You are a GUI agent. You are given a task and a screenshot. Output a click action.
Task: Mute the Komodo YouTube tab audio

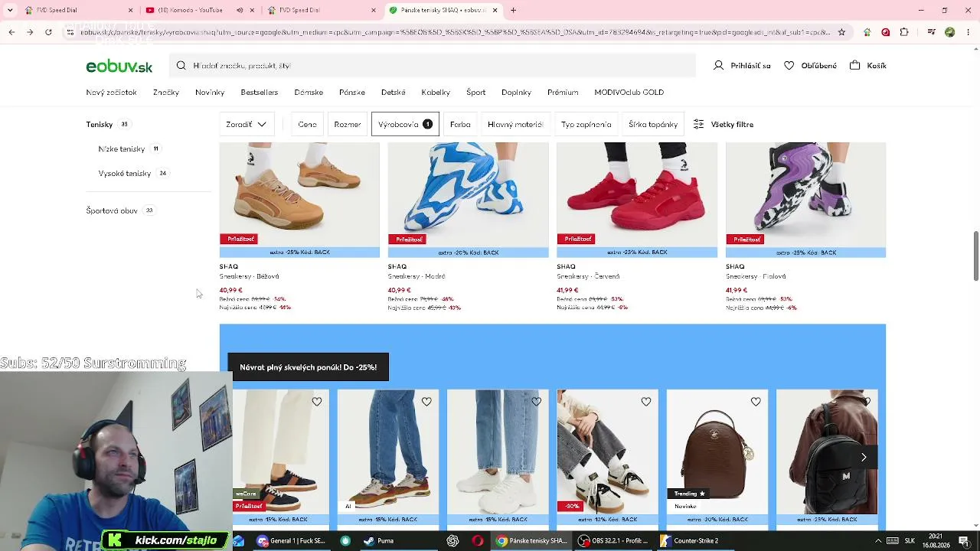click(x=240, y=11)
